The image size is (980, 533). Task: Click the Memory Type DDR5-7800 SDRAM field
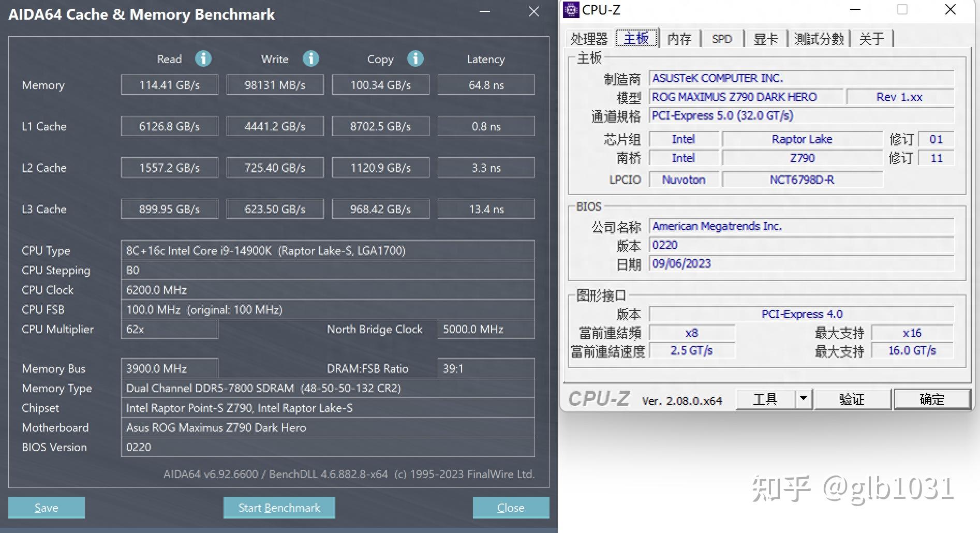pyautogui.click(x=328, y=388)
